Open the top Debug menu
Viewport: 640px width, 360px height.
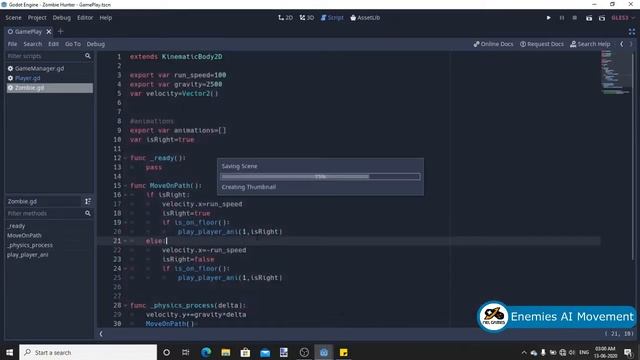62,18
